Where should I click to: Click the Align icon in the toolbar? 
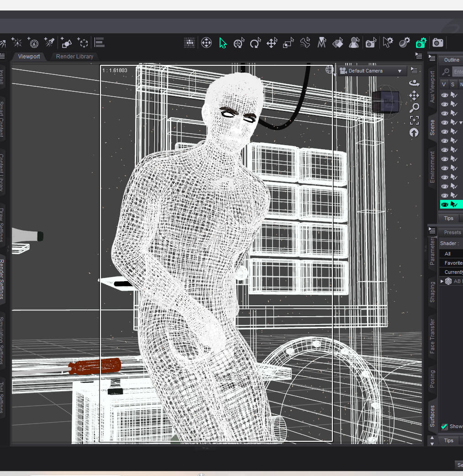pyautogui.click(x=100, y=42)
